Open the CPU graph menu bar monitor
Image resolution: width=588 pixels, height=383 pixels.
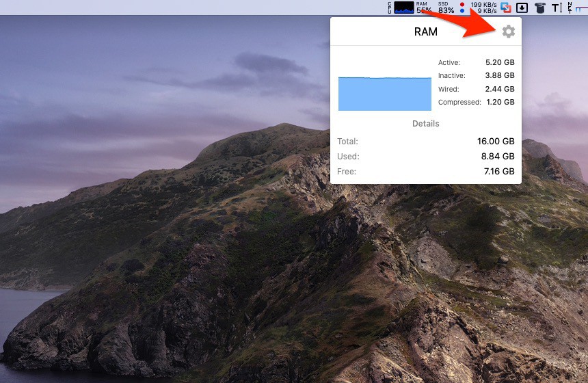click(x=401, y=8)
